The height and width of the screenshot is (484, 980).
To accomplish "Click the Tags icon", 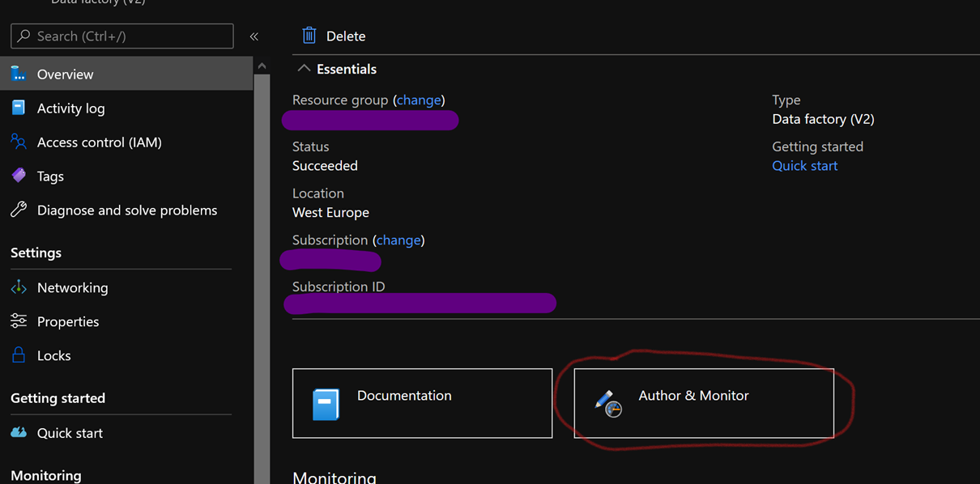I will click(x=19, y=176).
